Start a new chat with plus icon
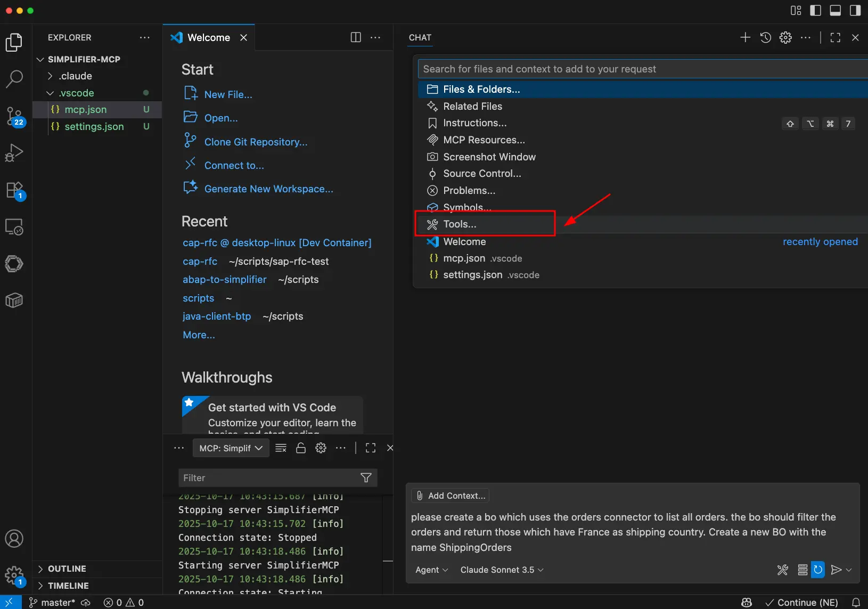 [745, 37]
